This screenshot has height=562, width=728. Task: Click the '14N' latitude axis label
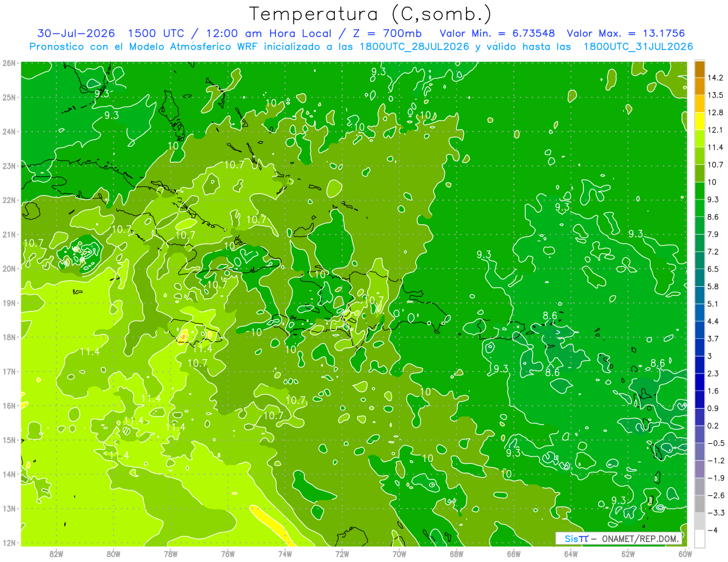(8, 474)
